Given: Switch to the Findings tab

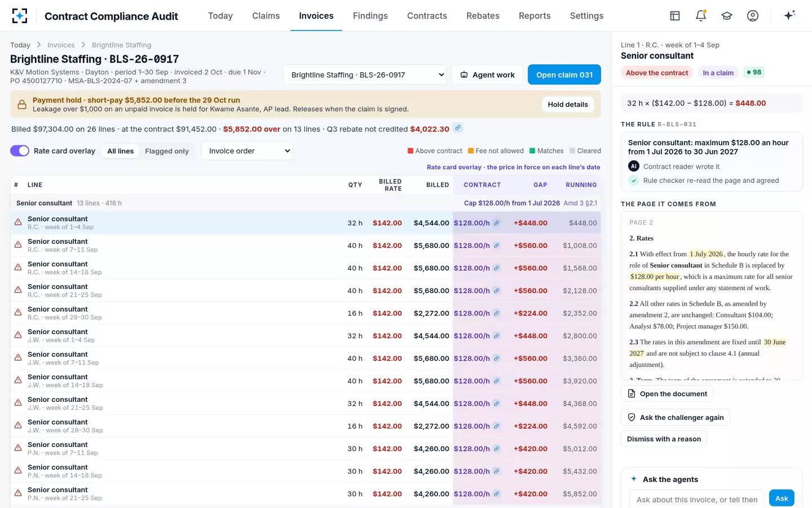Looking at the screenshot, I should (x=370, y=16).
